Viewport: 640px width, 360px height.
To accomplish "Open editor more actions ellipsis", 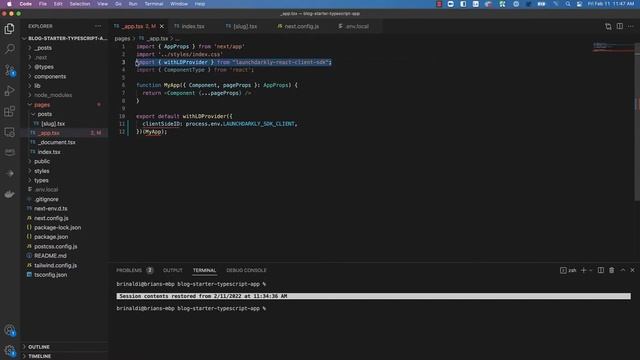I will click(x=631, y=26).
